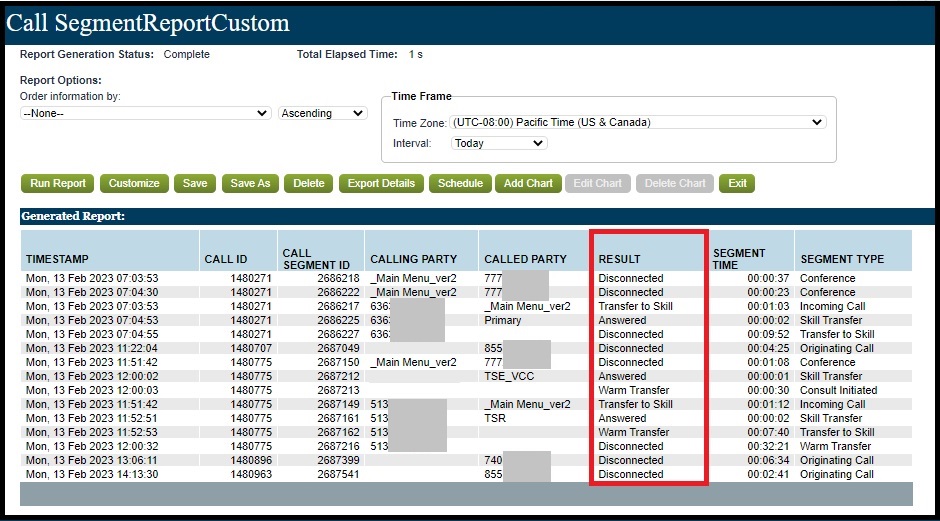Open the Time Zone dropdown
This screenshot has width=940, height=521.
[638, 122]
